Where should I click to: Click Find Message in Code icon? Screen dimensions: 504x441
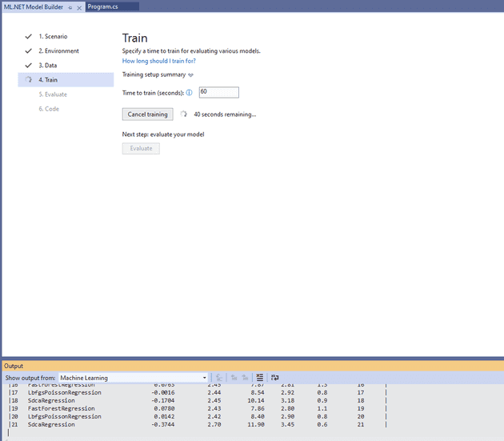219,377
